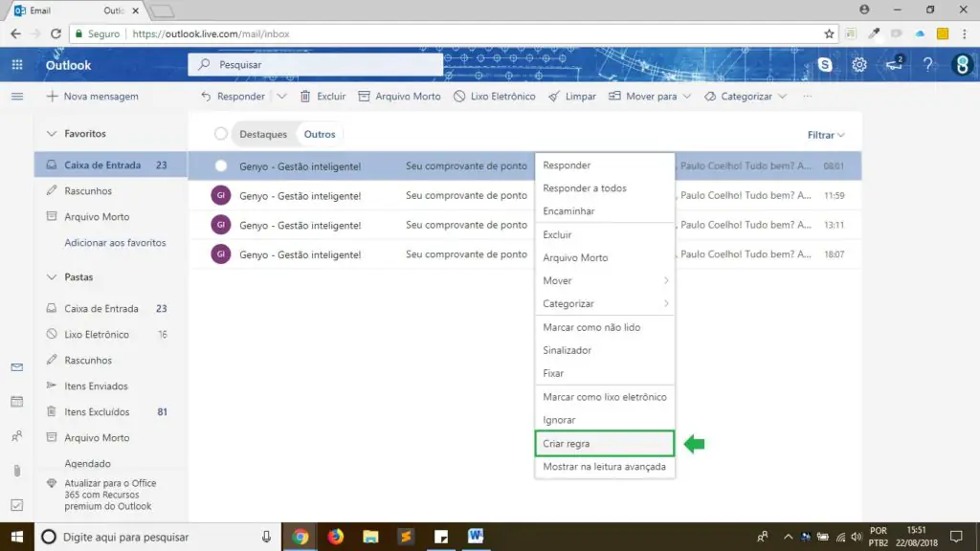Open the Outlook settings gear

tap(859, 64)
